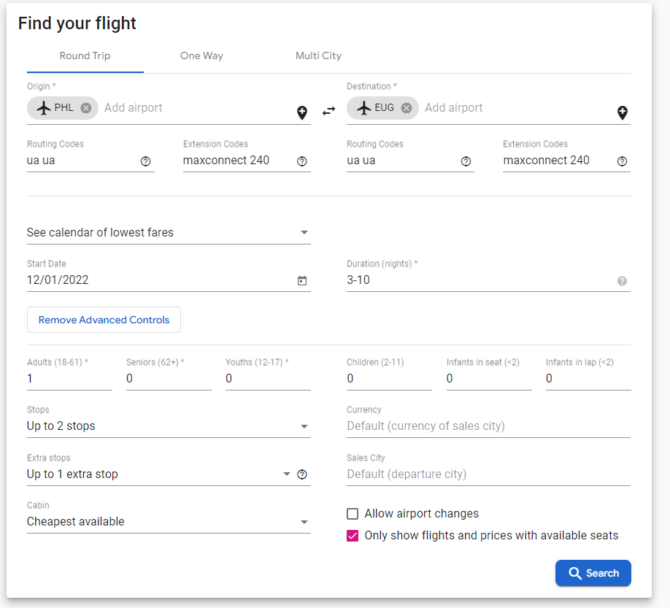Show help for destination Extension Codes

pos(622,161)
